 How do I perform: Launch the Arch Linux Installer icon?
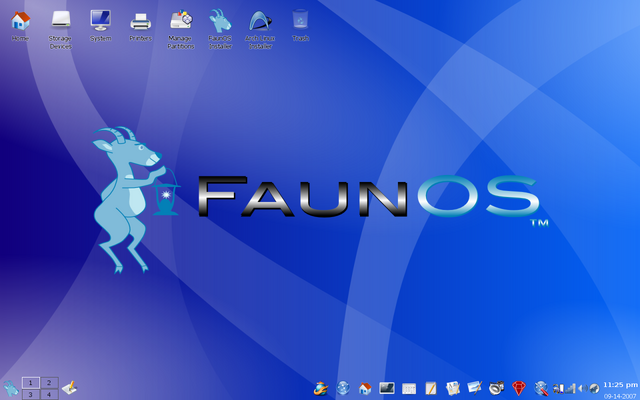[x=260, y=29]
